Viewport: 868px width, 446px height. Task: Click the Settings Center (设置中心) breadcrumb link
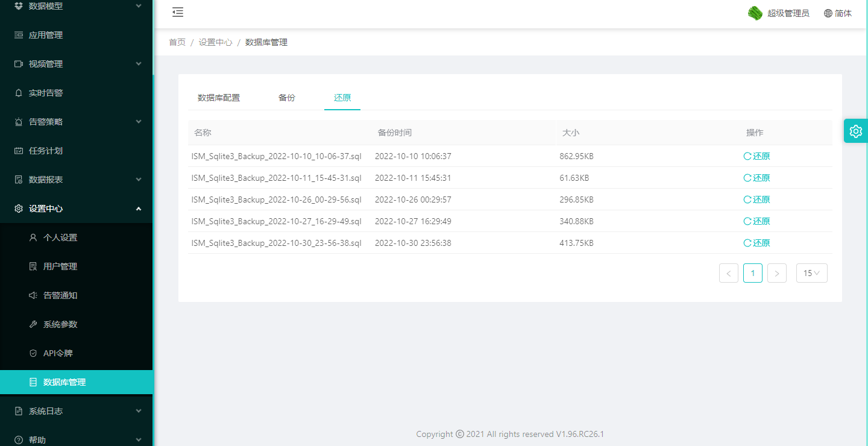pos(215,42)
